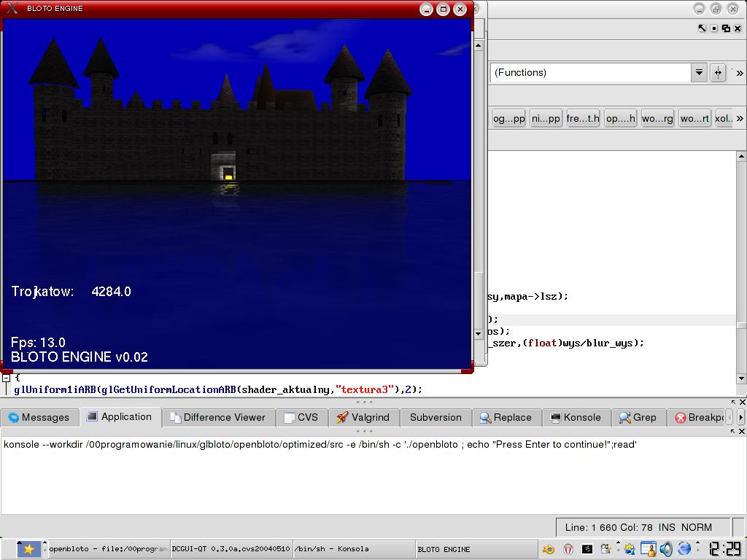Click the gear-like tray icon left of the organizer icon

tap(630, 550)
